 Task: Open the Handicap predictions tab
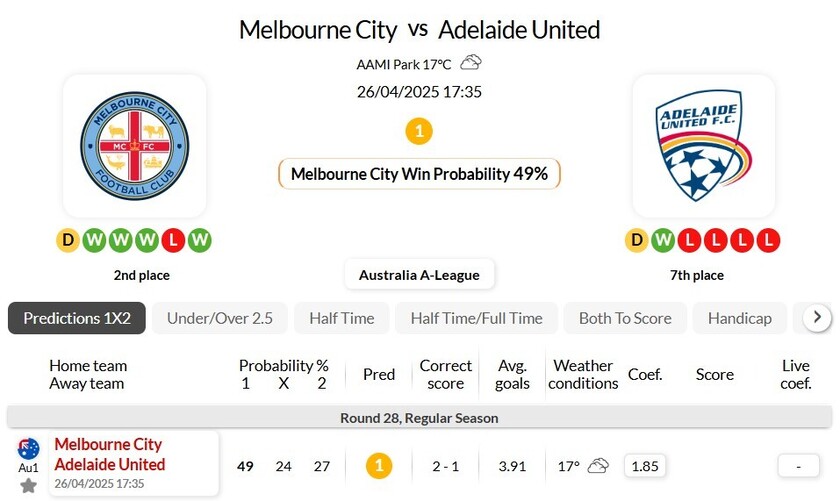pos(740,318)
